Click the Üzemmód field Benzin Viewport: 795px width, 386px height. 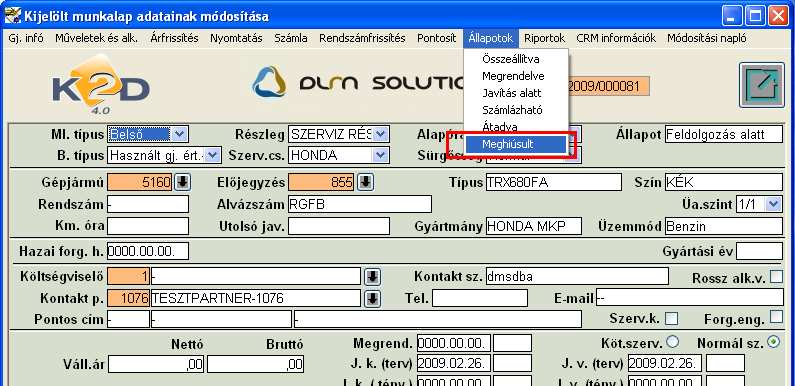click(724, 226)
